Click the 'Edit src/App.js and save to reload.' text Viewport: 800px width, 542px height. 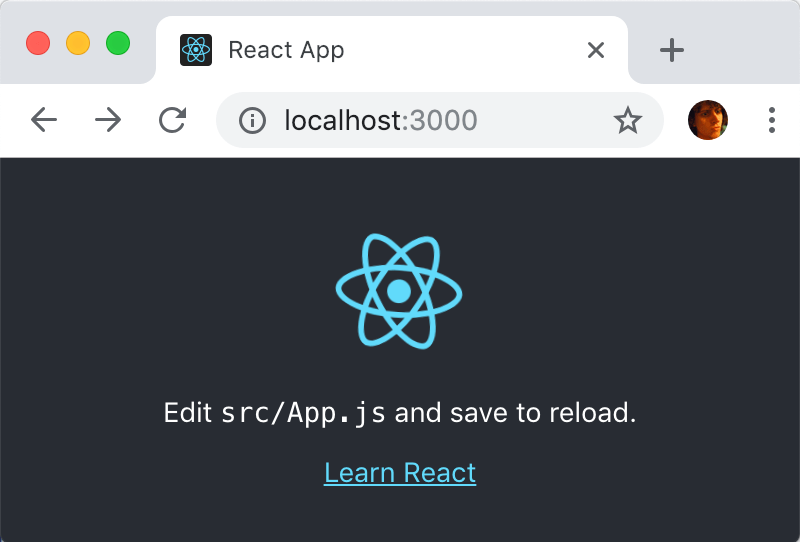point(400,413)
